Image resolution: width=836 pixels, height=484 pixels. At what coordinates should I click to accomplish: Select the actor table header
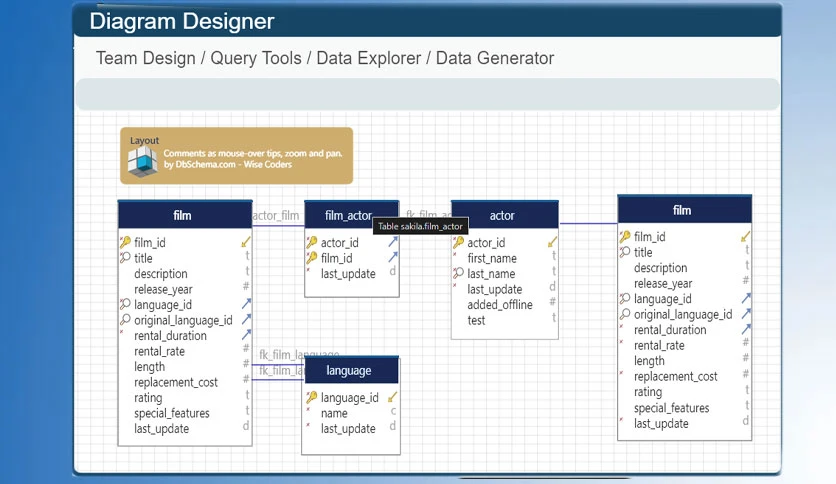click(505, 215)
